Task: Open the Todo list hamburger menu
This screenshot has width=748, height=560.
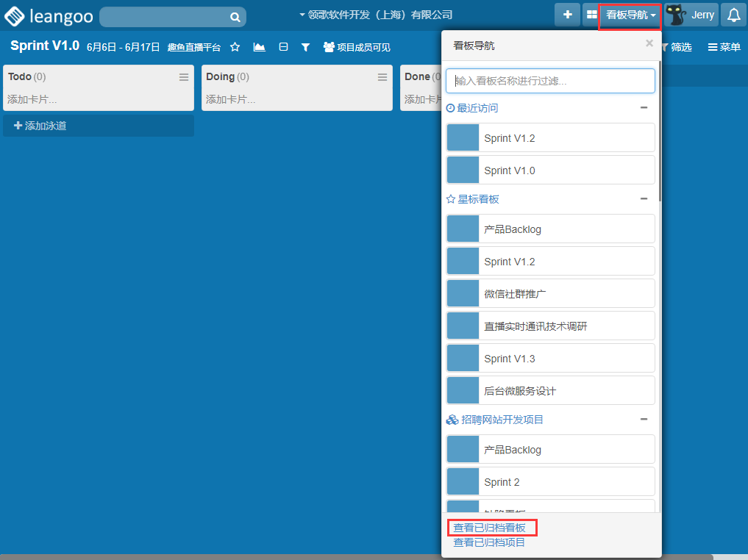Action: (184, 77)
